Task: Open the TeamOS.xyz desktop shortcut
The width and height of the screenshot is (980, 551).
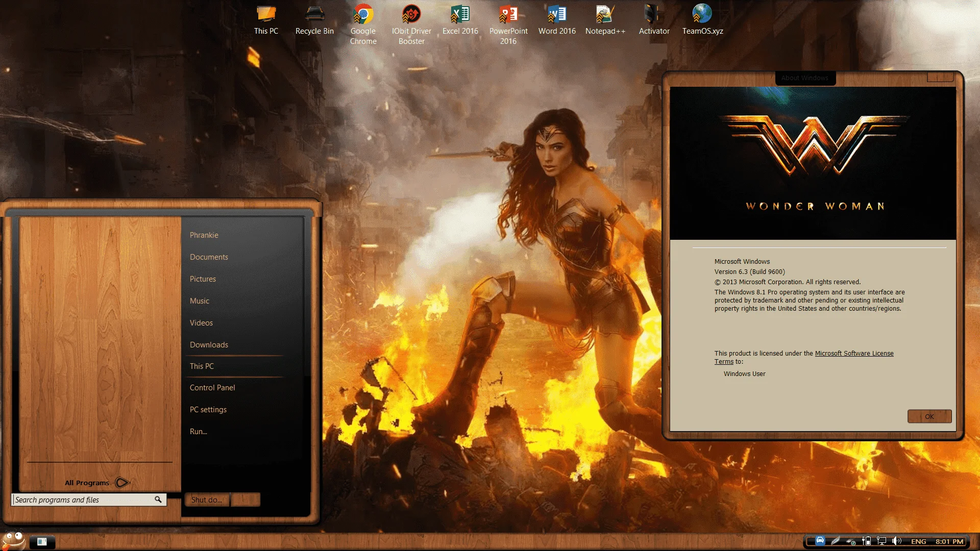Action: pos(702,20)
